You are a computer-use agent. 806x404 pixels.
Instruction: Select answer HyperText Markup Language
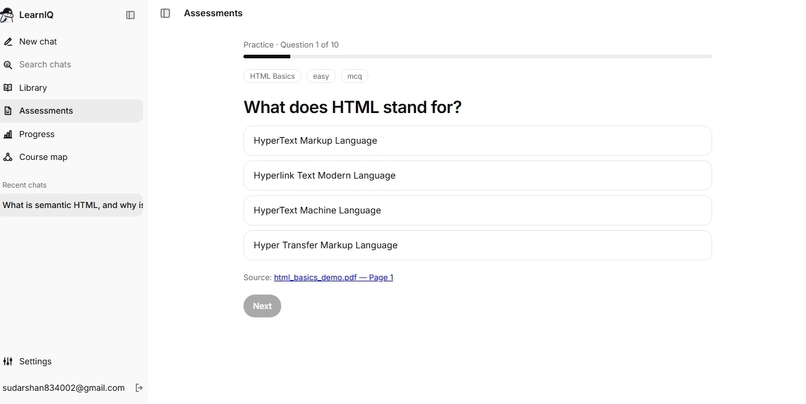(478, 141)
